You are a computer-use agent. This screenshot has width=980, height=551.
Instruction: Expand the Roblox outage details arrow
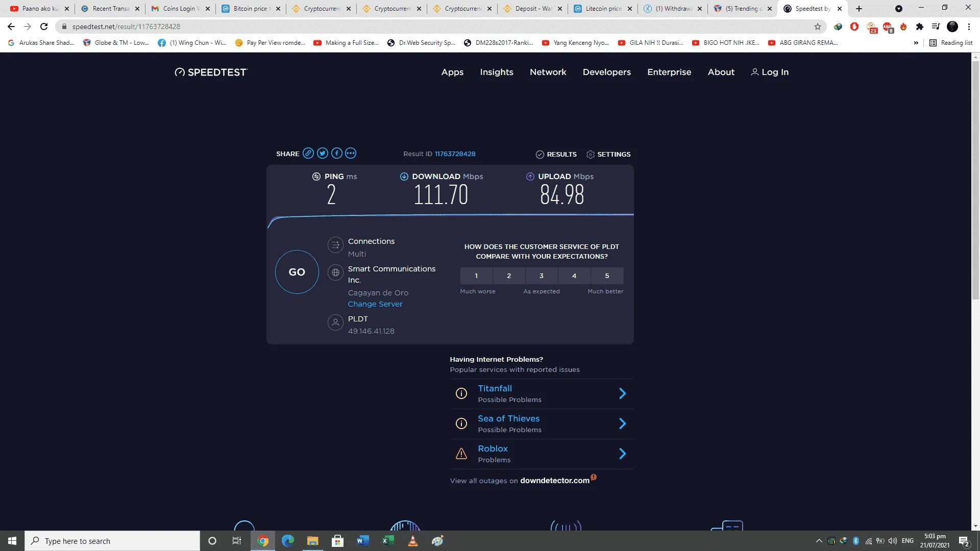(623, 454)
